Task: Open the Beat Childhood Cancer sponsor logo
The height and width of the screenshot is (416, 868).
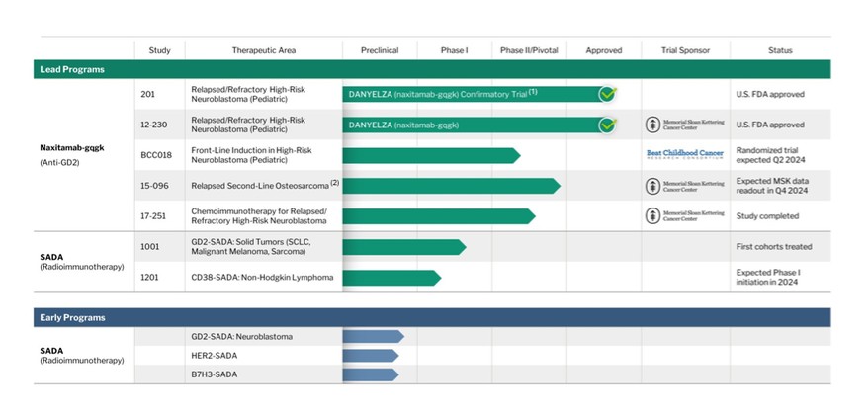Action: [x=685, y=155]
